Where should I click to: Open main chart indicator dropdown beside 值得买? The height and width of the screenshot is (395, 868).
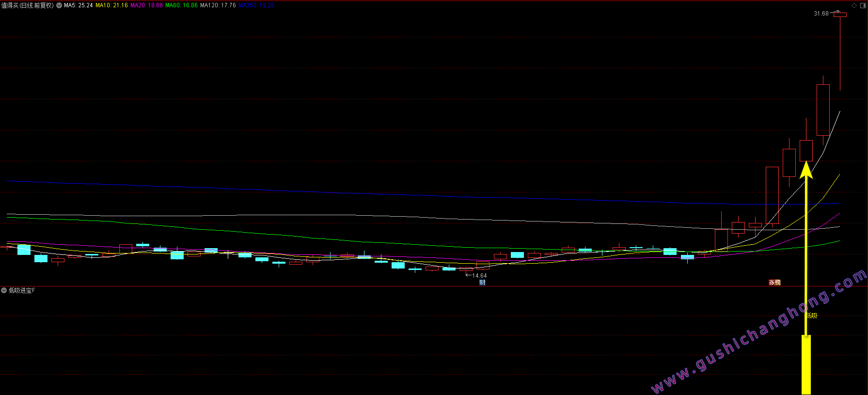coord(59,5)
